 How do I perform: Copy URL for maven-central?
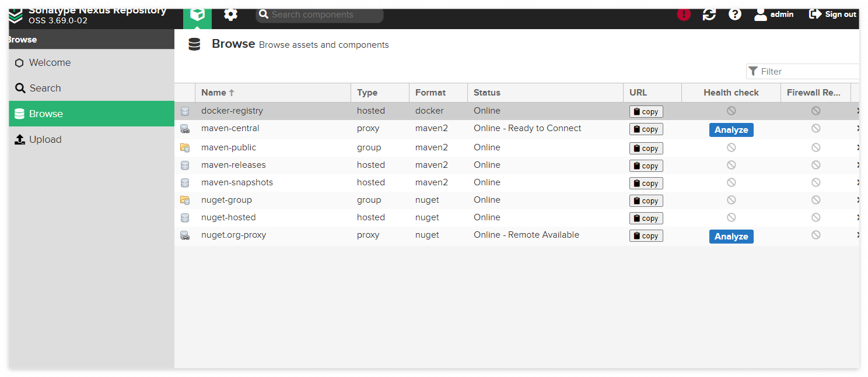click(646, 129)
